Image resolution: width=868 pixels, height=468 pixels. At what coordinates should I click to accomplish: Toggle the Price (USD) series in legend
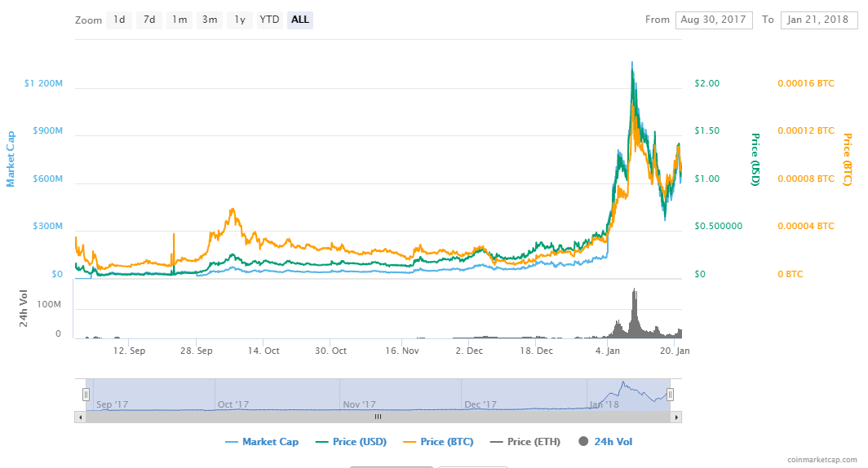pyautogui.click(x=351, y=441)
